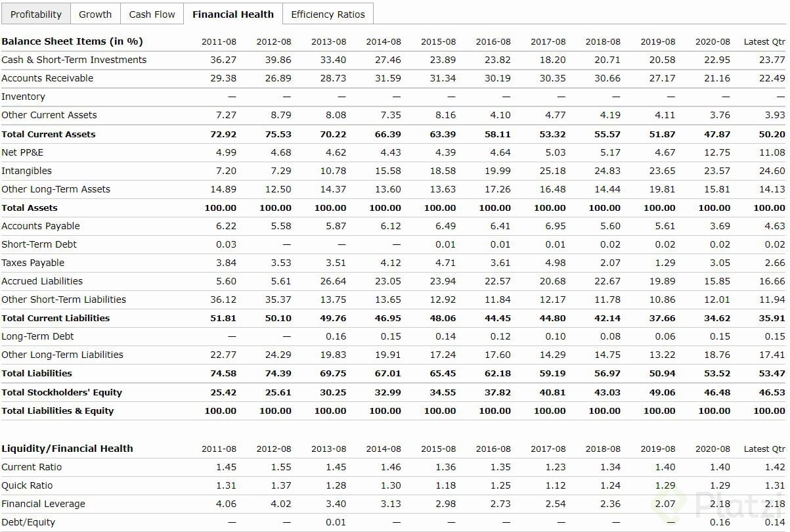Image resolution: width=790 pixels, height=532 pixels.
Task: Click the Quick Ratio row label
Action: click(x=27, y=485)
